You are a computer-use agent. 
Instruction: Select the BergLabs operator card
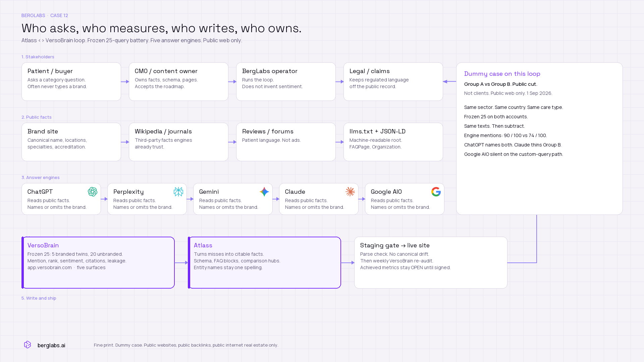pos(286,81)
